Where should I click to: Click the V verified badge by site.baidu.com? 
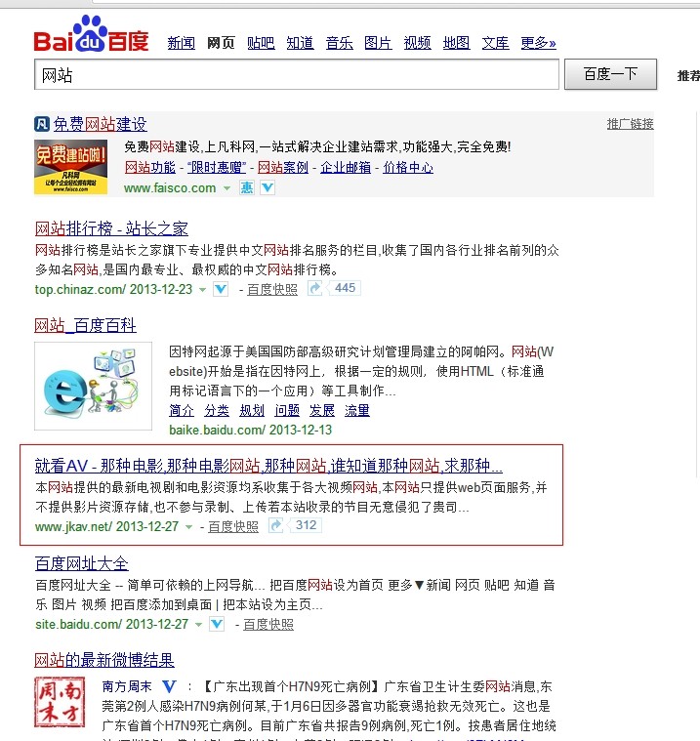(x=217, y=624)
